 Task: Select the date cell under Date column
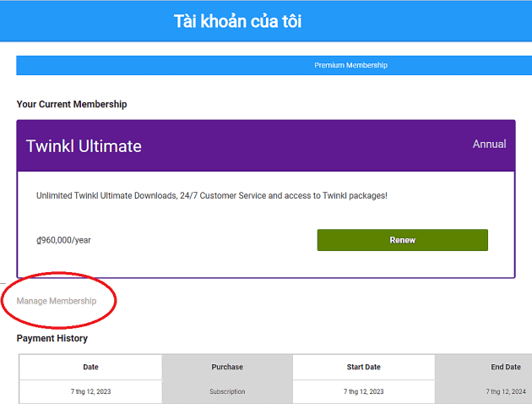pyautogui.click(x=90, y=391)
